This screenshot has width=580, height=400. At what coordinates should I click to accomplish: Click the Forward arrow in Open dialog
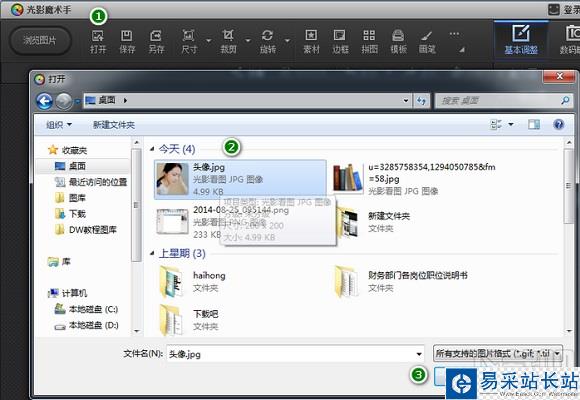[x=64, y=101]
